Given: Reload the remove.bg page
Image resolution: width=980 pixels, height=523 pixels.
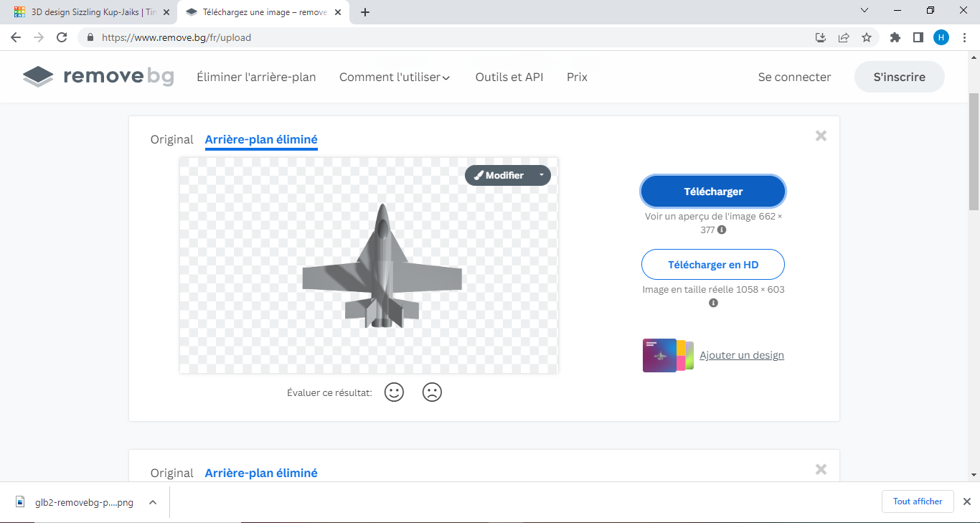Looking at the screenshot, I should click(x=62, y=37).
